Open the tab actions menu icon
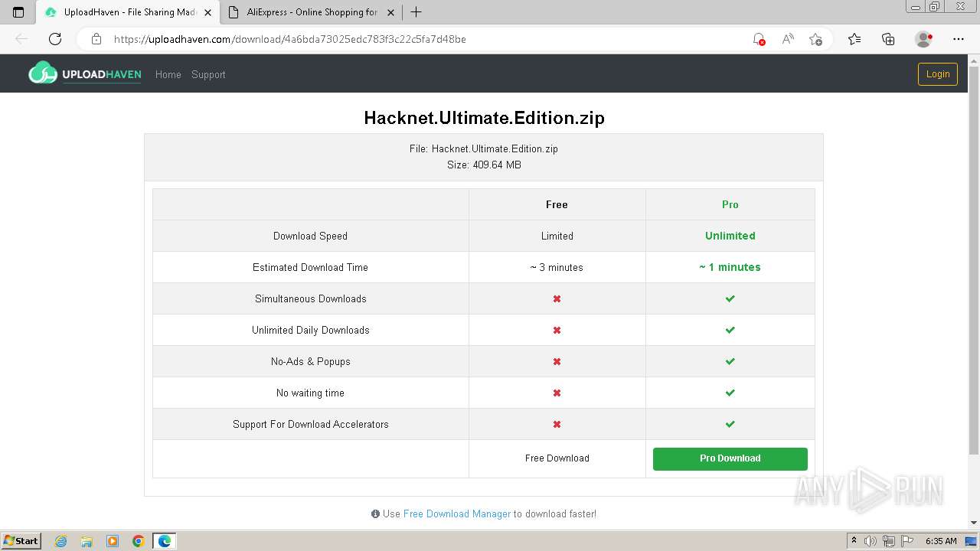This screenshot has width=980, height=551. click(18, 12)
